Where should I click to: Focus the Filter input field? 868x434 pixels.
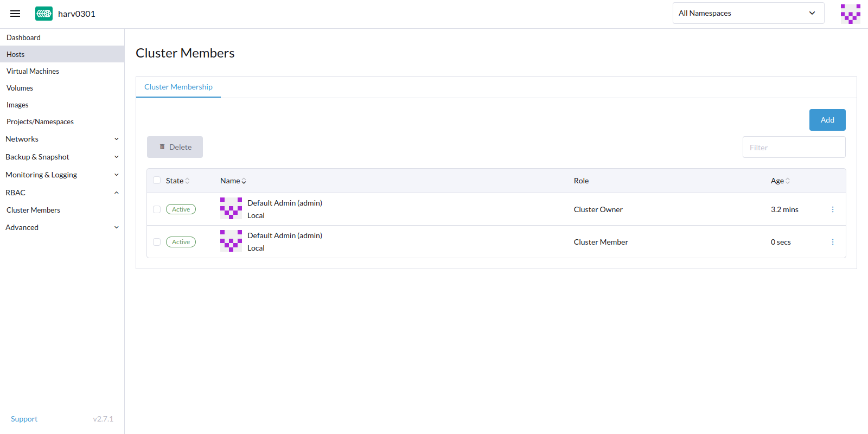tap(794, 147)
